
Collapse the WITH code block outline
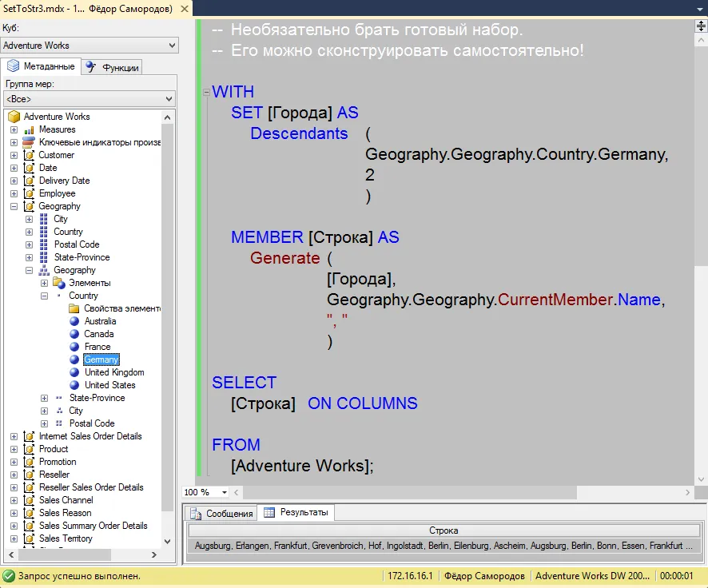[206, 92]
